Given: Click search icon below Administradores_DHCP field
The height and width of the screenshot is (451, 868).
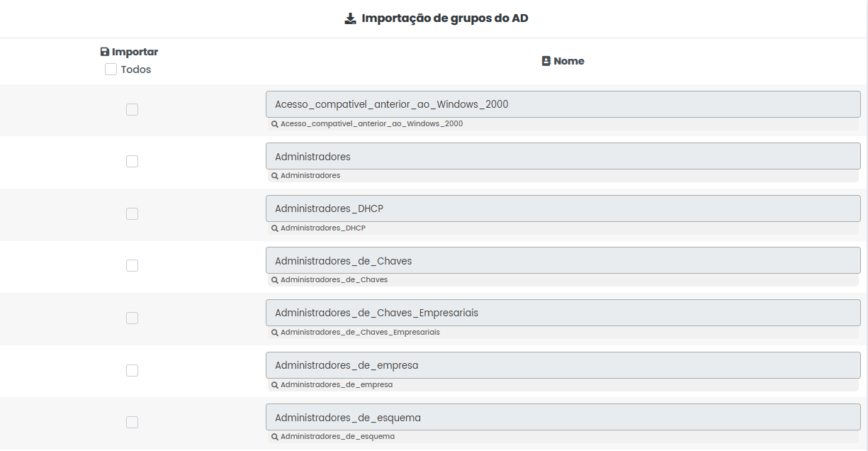Looking at the screenshot, I should (x=275, y=228).
